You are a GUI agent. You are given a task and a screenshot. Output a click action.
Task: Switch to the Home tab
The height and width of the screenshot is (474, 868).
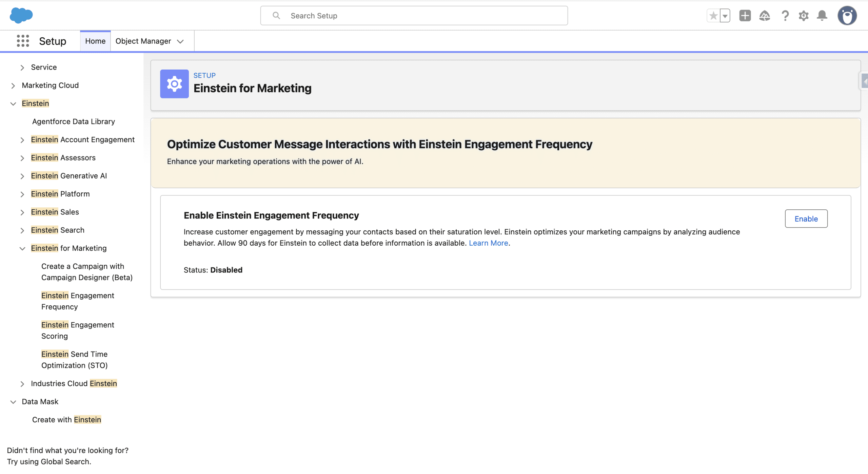95,41
